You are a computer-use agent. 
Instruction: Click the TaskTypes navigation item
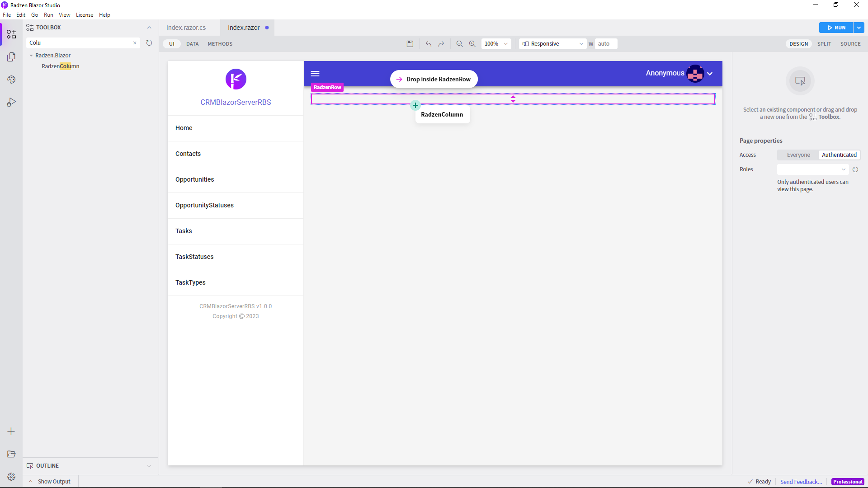pos(236,283)
